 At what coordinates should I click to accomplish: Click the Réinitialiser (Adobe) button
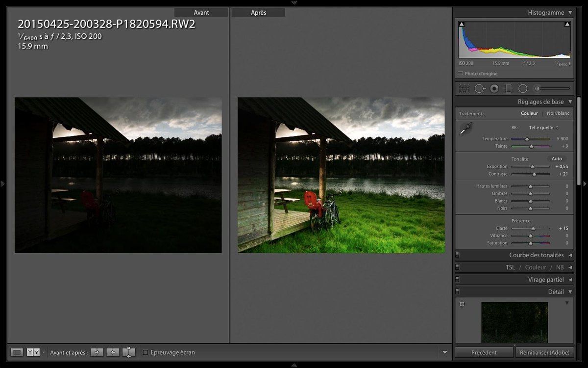click(544, 352)
